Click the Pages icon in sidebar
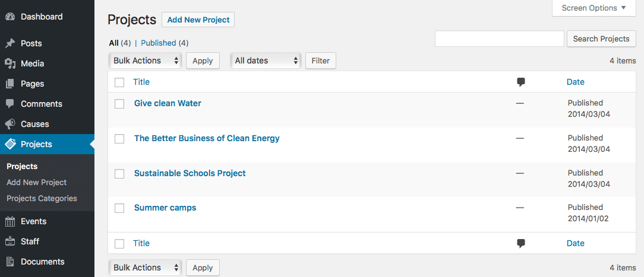 click(x=10, y=84)
